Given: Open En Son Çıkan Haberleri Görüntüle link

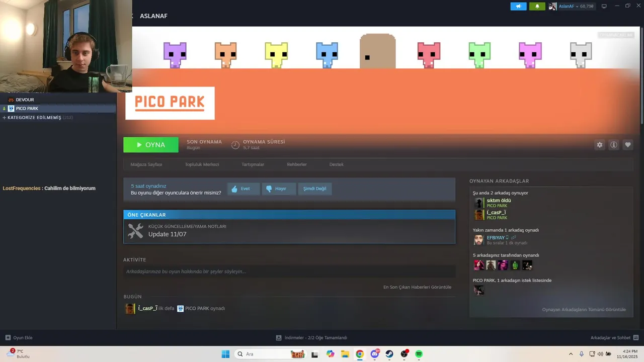Looking at the screenshot, I should [417, 287].
